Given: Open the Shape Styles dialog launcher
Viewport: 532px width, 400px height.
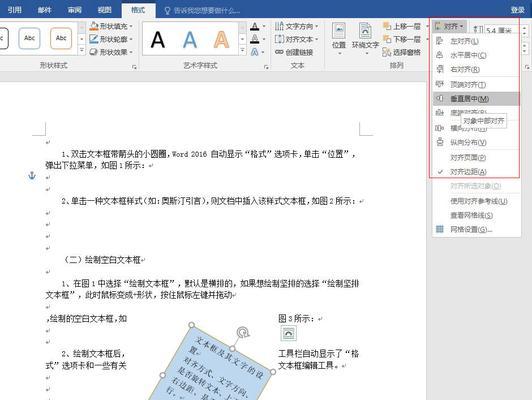Looking at the screenshot, I should [134, 67].
